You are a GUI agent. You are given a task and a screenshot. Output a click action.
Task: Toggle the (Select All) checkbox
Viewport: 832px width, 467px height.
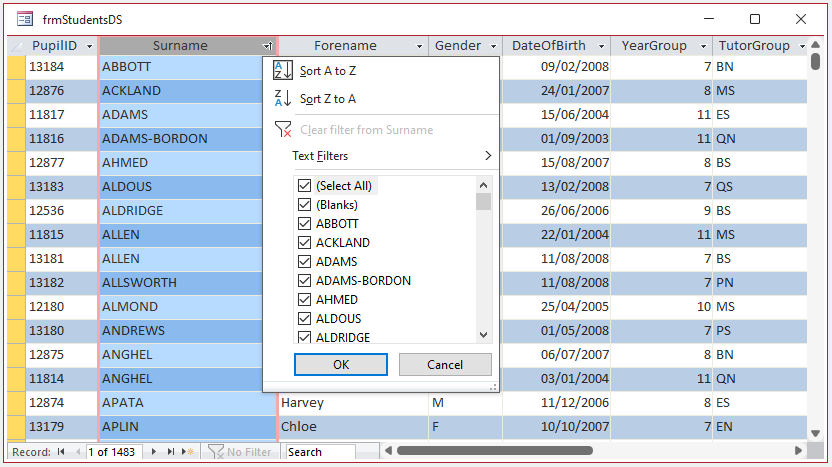(x=304, y=186)
